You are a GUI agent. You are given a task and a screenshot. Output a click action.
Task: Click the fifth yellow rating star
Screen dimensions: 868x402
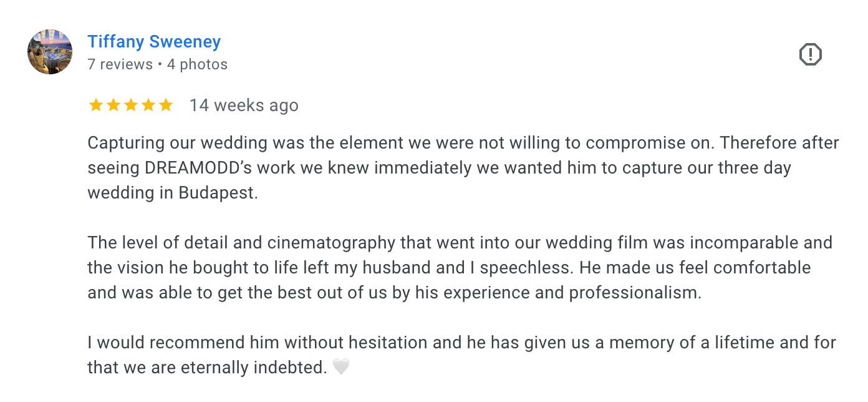165,105
